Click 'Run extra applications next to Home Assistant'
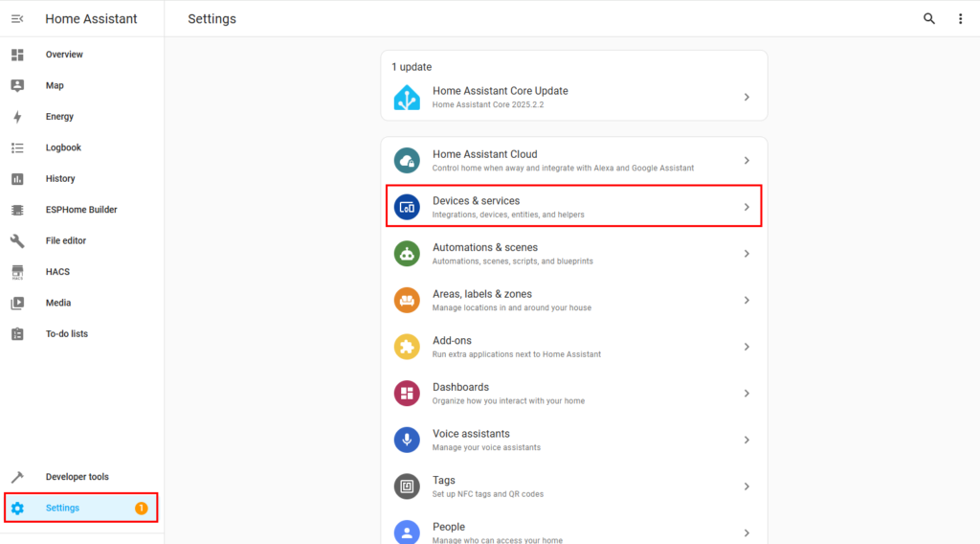 coord(517,354)
